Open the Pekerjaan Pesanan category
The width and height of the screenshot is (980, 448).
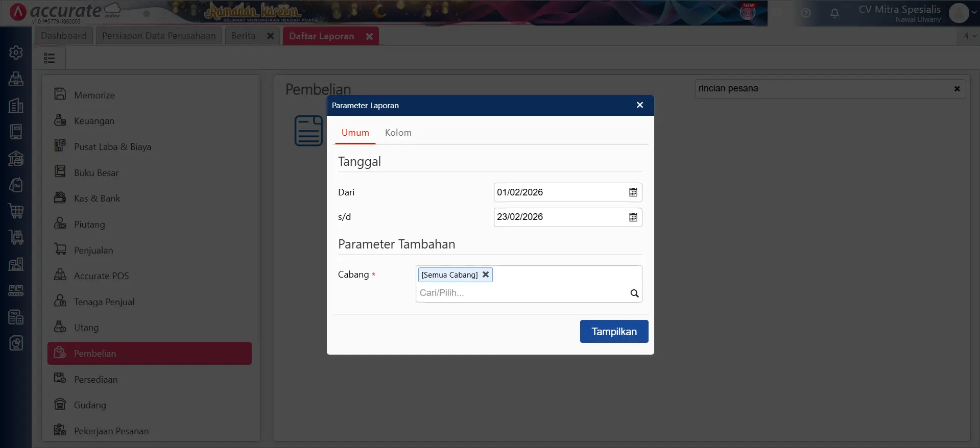coord(149,431)
